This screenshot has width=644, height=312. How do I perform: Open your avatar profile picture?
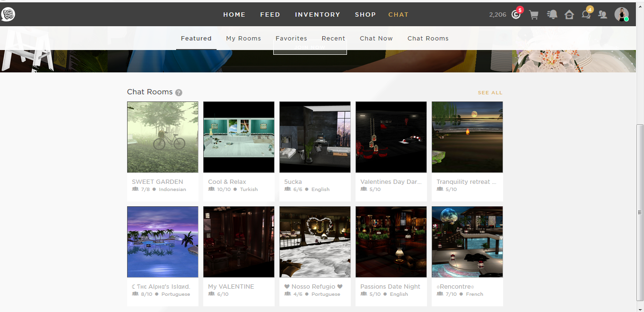pos(622,14)
